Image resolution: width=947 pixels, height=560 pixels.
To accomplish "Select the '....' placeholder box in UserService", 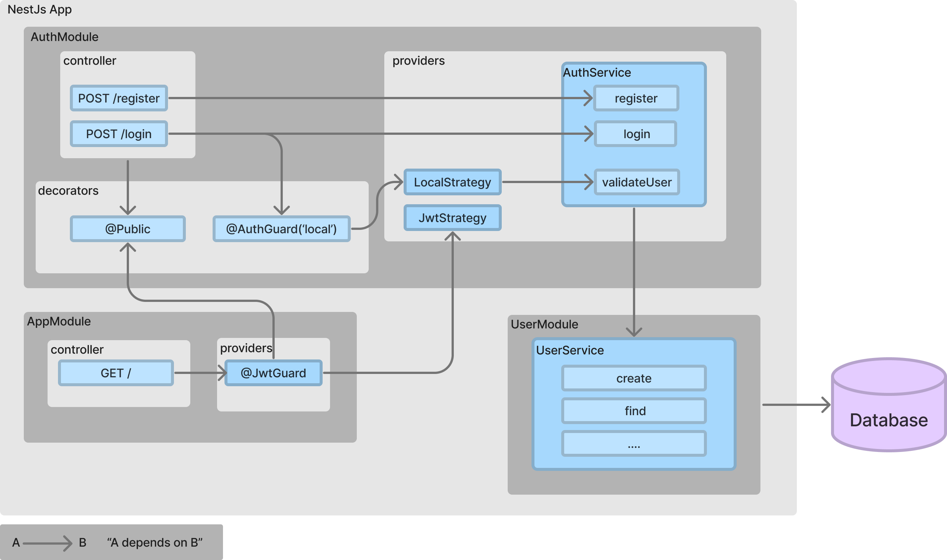I will pos(634,444).
